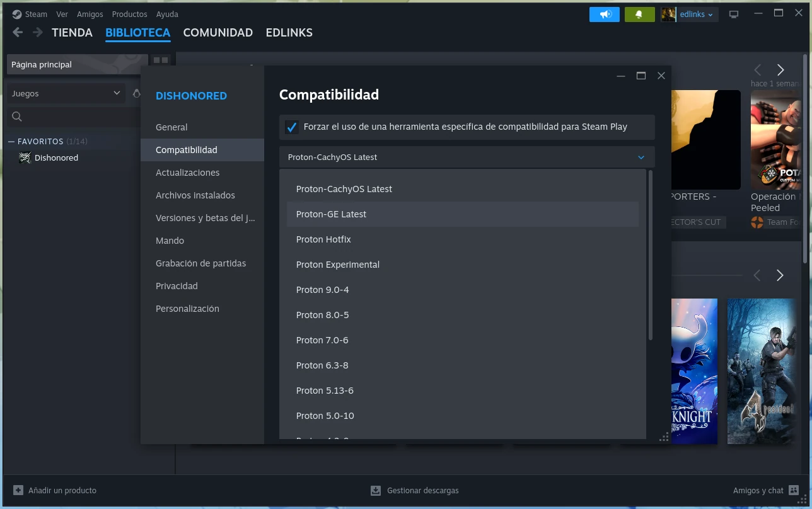This screenshot has width=812, height=509.
Task: Open the Hollow Knight cover thumbnail
Action: tap(694, 371)
